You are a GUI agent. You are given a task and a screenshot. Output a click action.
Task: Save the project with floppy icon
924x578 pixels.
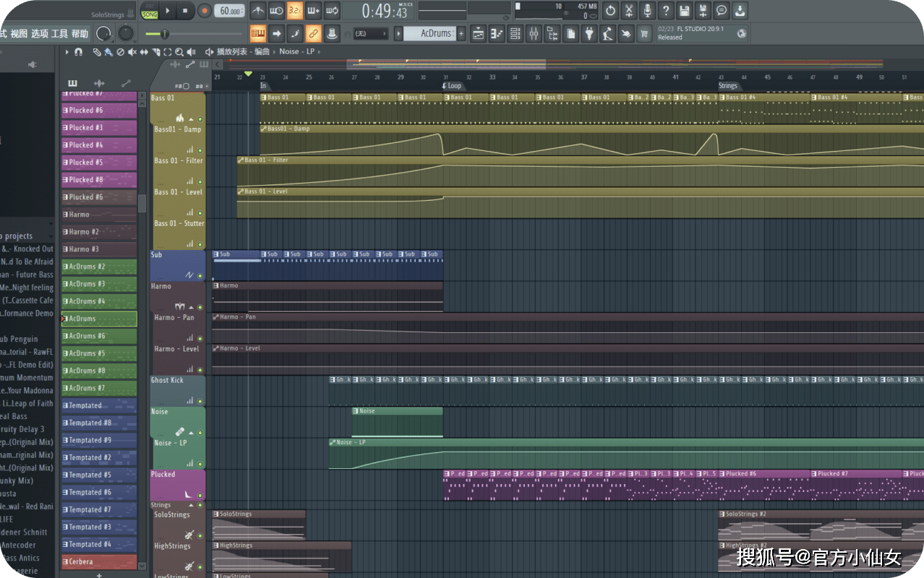pos(685,11)
